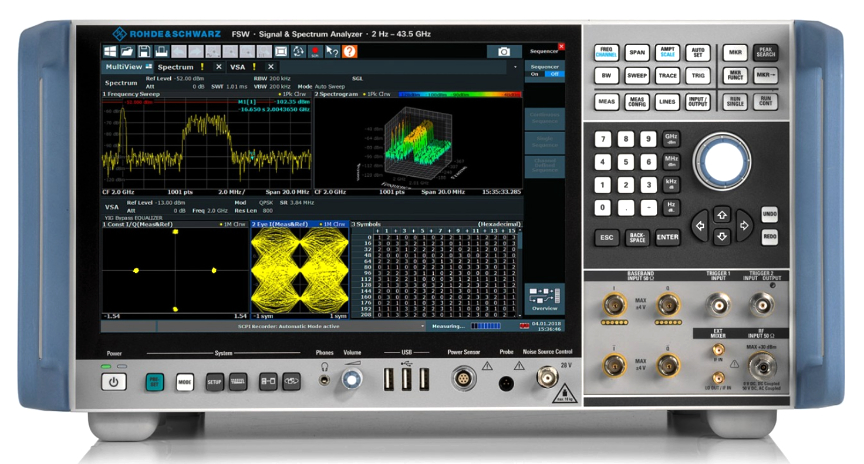Expand the SCPI Recorder dropdown arrow
Viewport: 864px width, 464px height.
(422, 326)
